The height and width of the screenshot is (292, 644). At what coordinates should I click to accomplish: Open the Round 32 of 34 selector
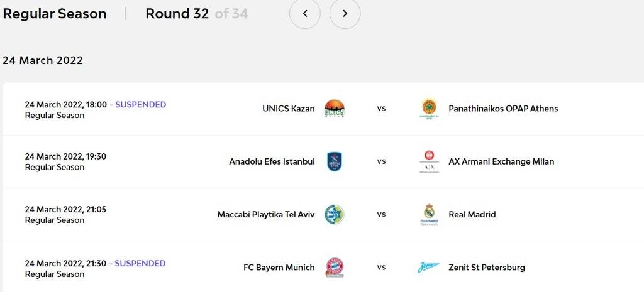(x=196, y=14)
